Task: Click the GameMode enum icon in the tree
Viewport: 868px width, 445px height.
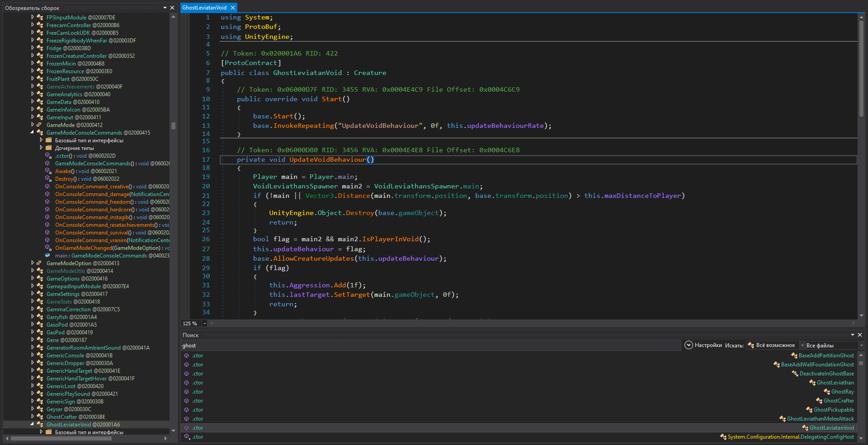Action: 40,125
